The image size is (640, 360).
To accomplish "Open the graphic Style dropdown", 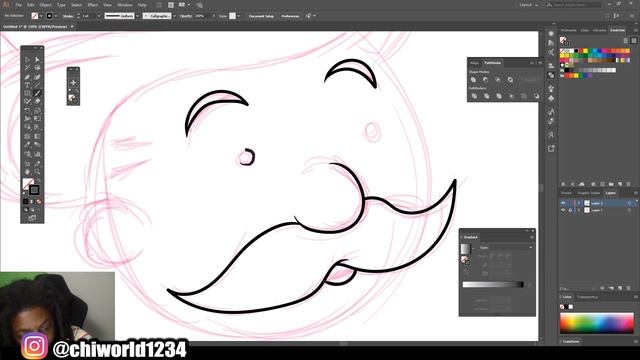I will (238, 16).
